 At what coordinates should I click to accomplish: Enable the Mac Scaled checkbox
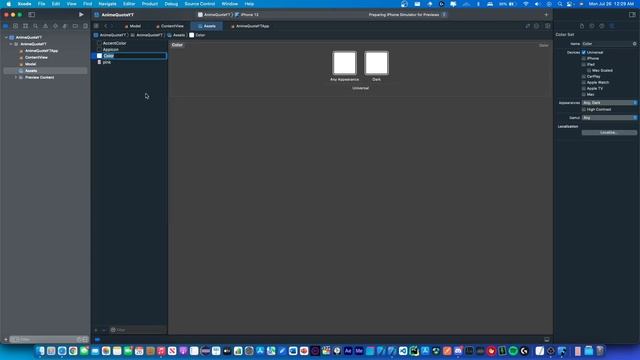click(589, 70)
